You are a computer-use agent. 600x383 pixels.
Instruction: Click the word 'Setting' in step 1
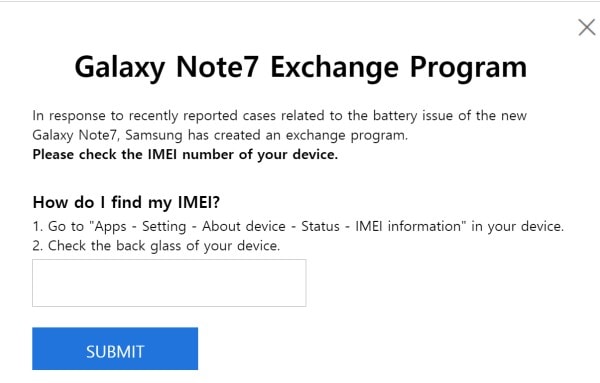(164, 227)
